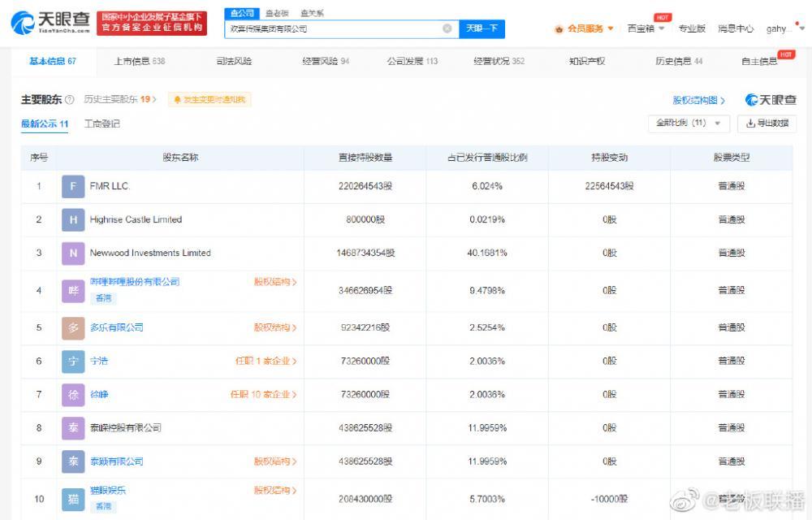Click the -10000股 holding change cell

pos(609,499)
